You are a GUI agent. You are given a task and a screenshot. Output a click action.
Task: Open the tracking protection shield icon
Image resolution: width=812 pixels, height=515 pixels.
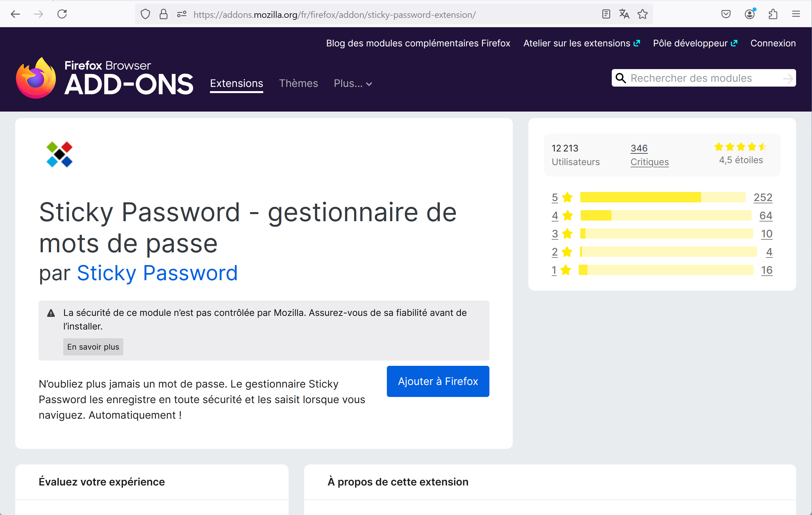145,14
